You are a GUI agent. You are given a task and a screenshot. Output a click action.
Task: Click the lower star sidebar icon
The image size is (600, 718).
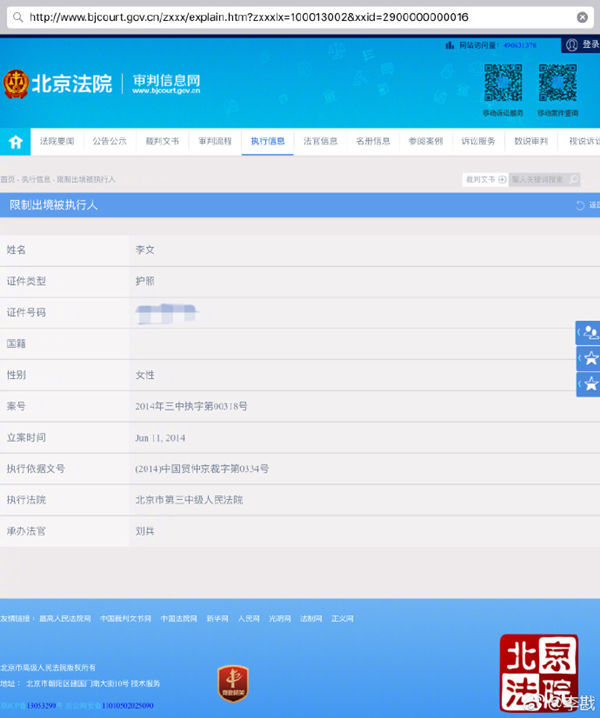tap(589, 384)
